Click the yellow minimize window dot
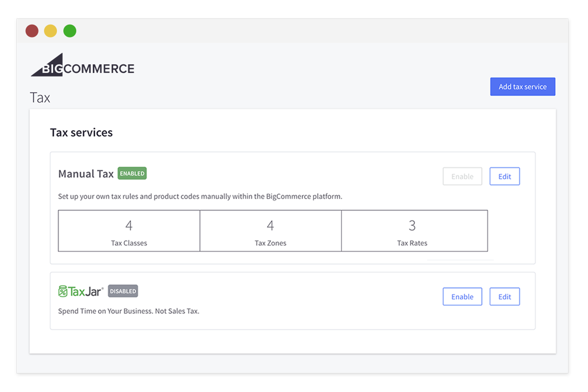 [51, 31]
